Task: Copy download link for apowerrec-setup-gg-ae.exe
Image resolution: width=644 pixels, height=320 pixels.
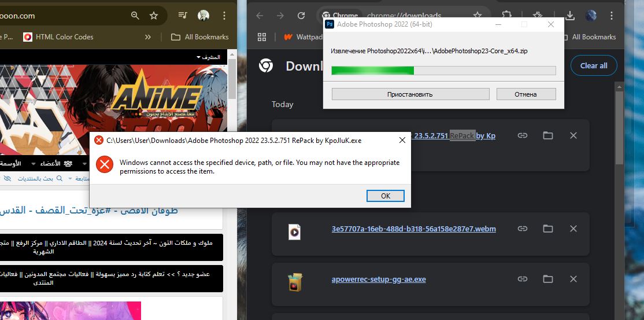Action: click(x=523, y=279)
